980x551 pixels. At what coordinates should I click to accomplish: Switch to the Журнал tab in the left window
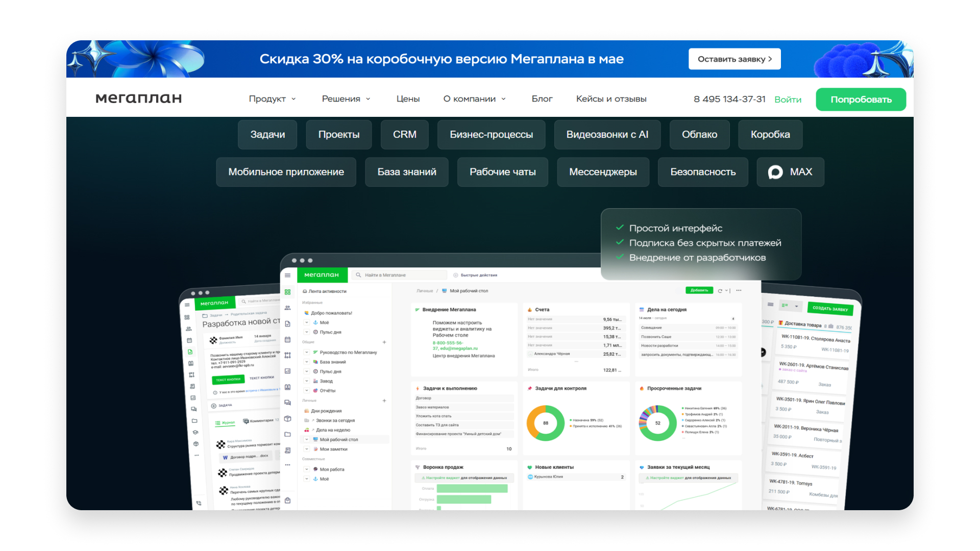point(225,423)
